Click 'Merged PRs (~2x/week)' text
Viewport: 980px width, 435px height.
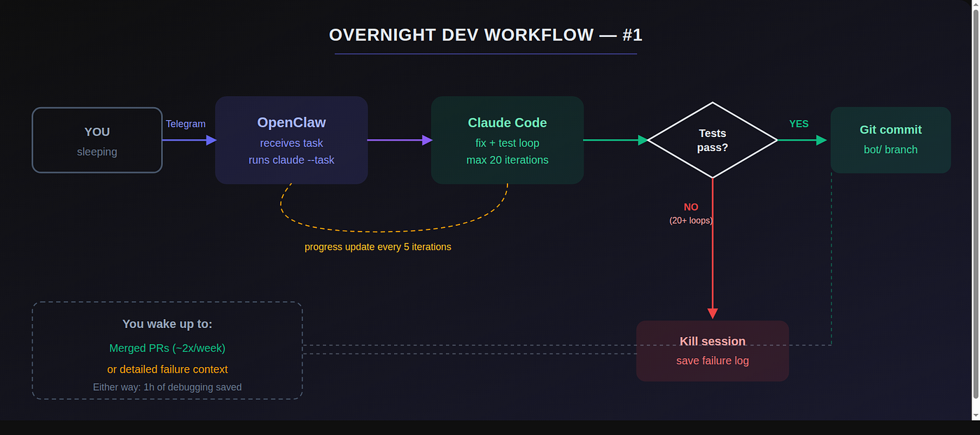pos(167,348)
